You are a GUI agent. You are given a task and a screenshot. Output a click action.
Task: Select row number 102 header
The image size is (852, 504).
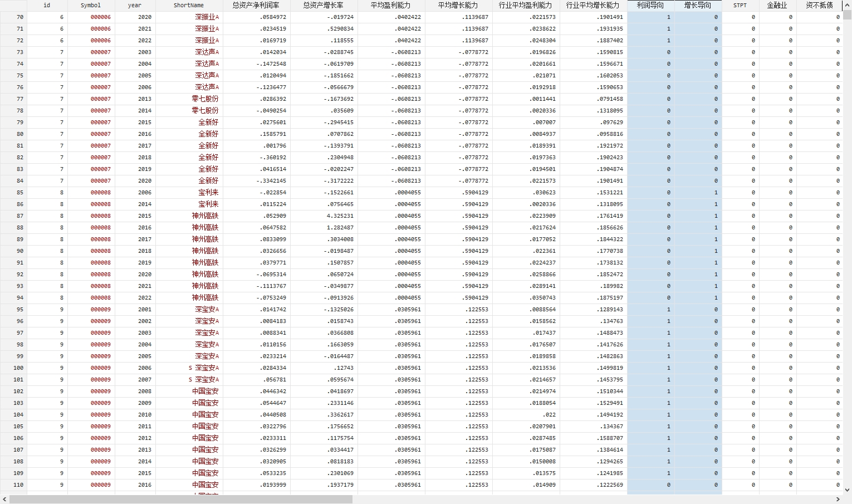13,392
